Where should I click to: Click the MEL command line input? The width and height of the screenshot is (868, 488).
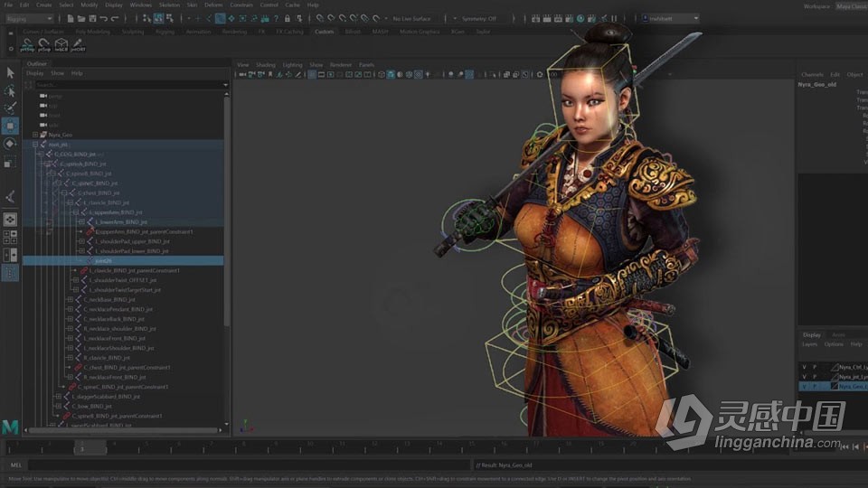coord(250,465)
